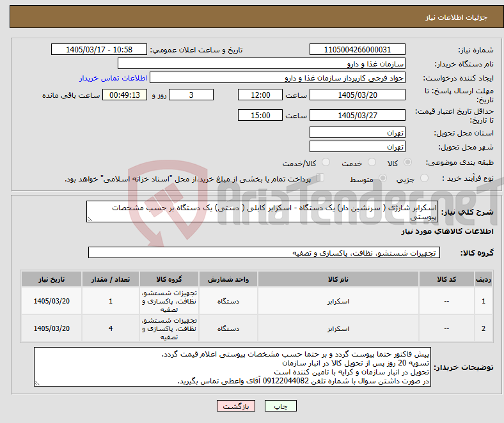Click the توضیحات خریدار notes text area

tap(232, 367)
